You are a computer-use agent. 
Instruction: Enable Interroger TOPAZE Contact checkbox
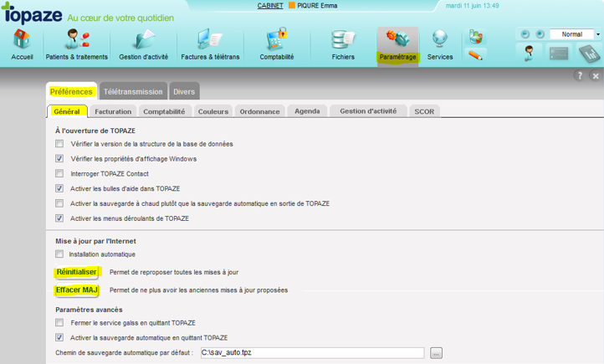point(59,173)
